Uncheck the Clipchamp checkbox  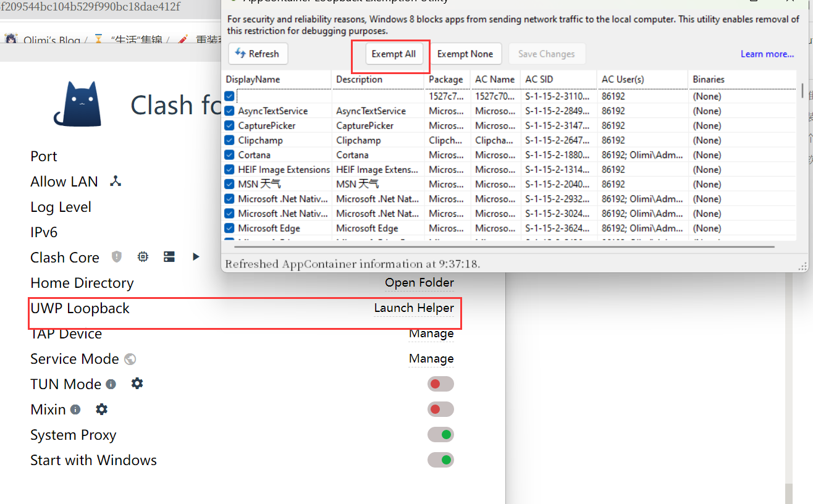click(229, 140)
